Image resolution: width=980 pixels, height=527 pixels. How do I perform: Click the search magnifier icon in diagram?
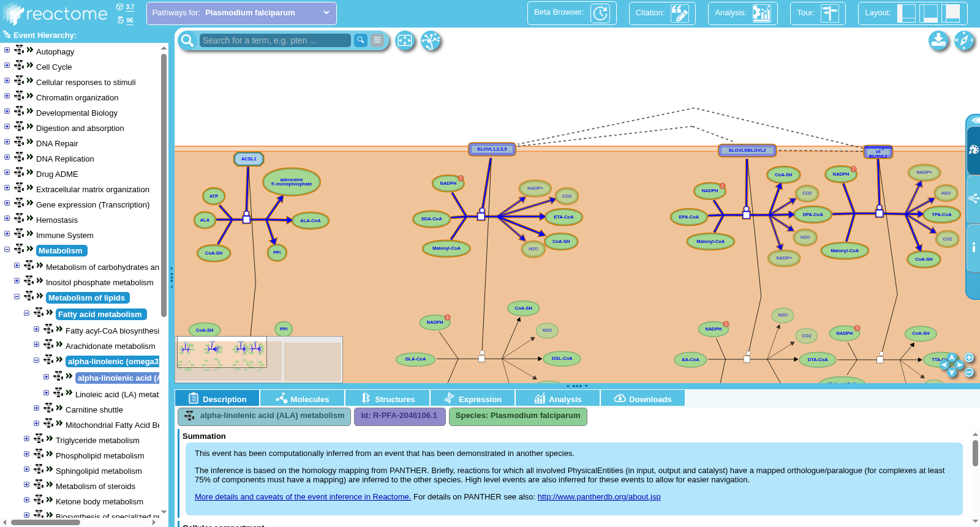click(x=187, y=40)
